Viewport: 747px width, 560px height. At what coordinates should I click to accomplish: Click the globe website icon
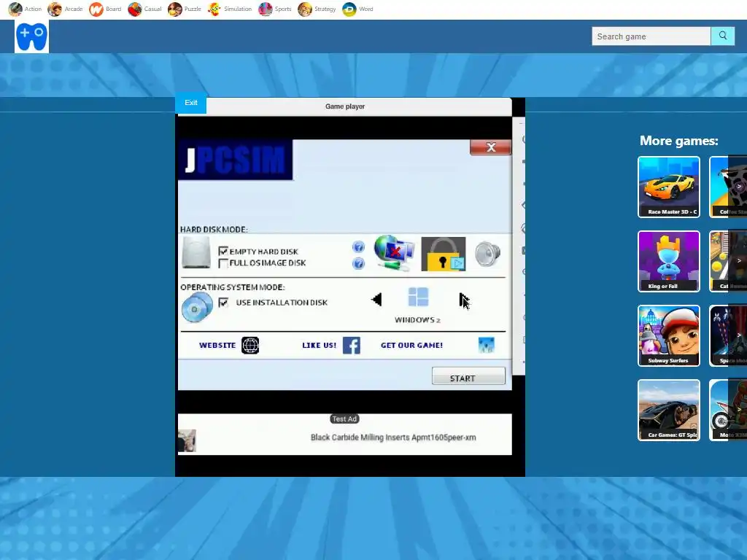coord(250,345)
